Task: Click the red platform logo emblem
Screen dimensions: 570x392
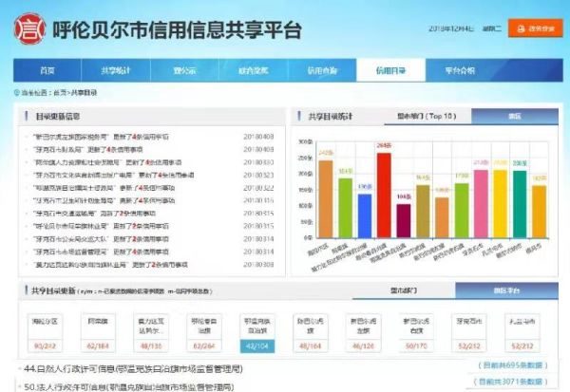Action: click(x=31, y=28)
